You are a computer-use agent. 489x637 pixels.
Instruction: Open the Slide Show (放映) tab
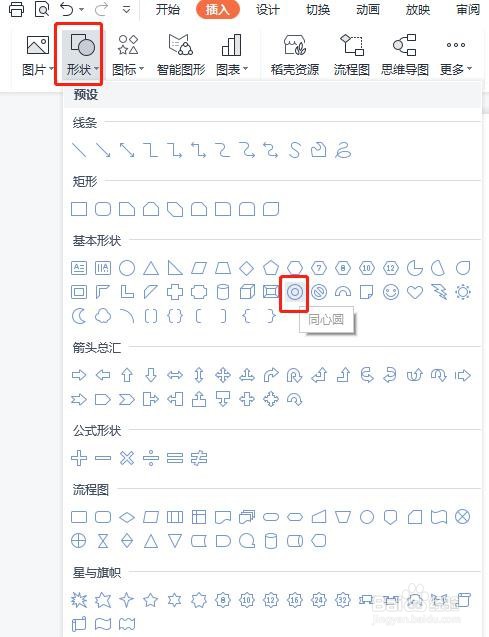pos(418,9)
